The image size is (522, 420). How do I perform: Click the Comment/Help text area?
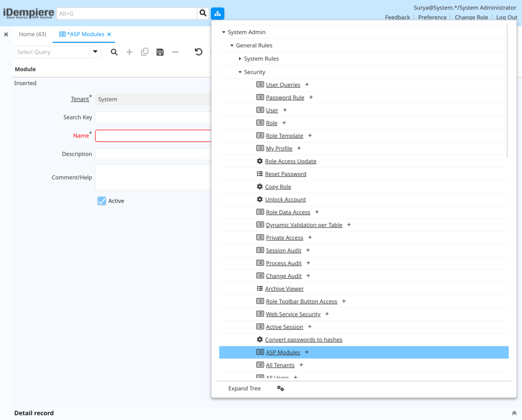click(x=153, y=177)
